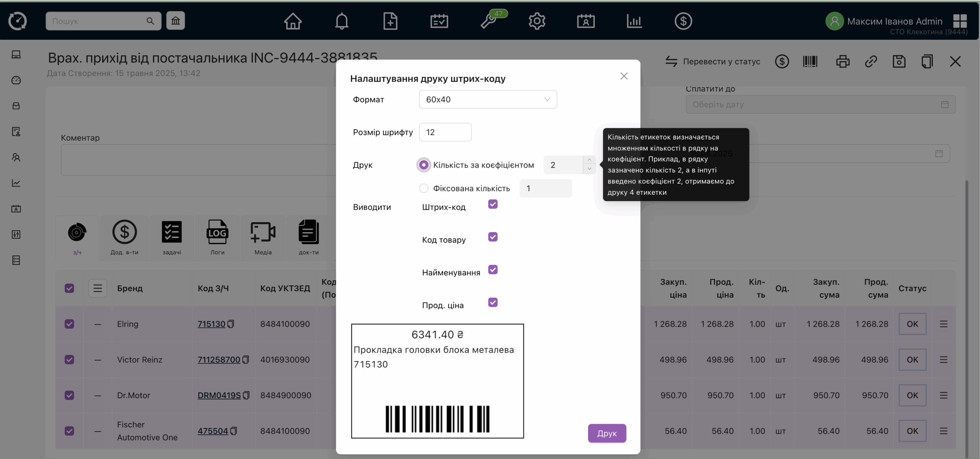Image resolution: width=980 pixels, height=459 pixels.
Task: Click the dollar cashbox icon in top navigation
Action: [x=683, y=21]
